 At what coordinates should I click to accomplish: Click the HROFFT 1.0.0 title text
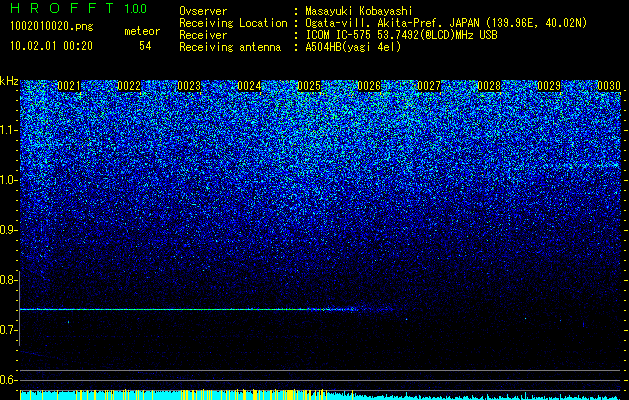tap(78, 8)
